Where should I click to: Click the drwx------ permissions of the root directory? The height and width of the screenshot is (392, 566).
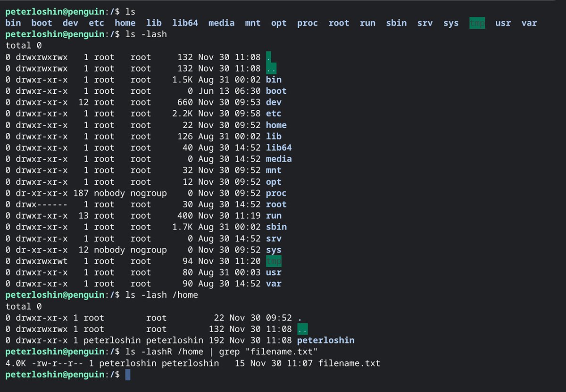click(42, 204)
